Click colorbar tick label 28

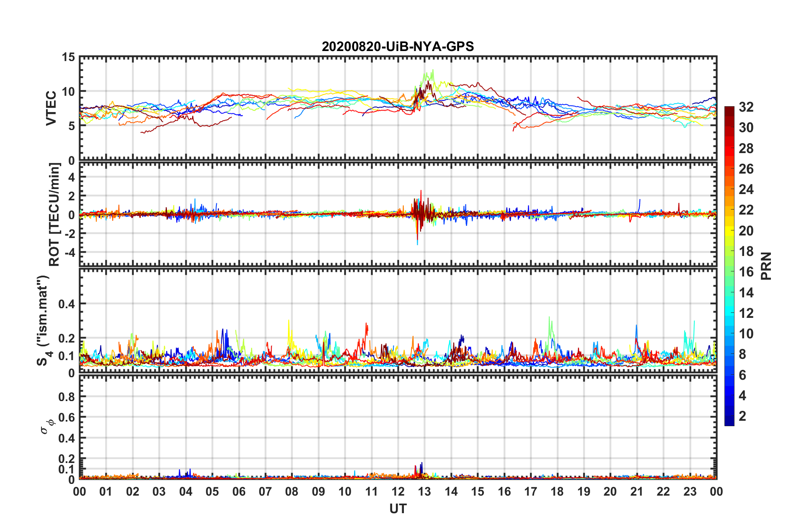[x=746, y=148]
